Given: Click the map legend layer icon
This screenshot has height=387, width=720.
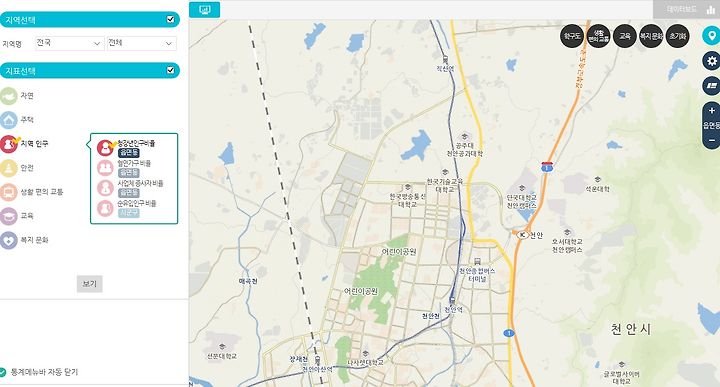Looking at the screenshot, I should pyautogui.click(x=711, y=86).
